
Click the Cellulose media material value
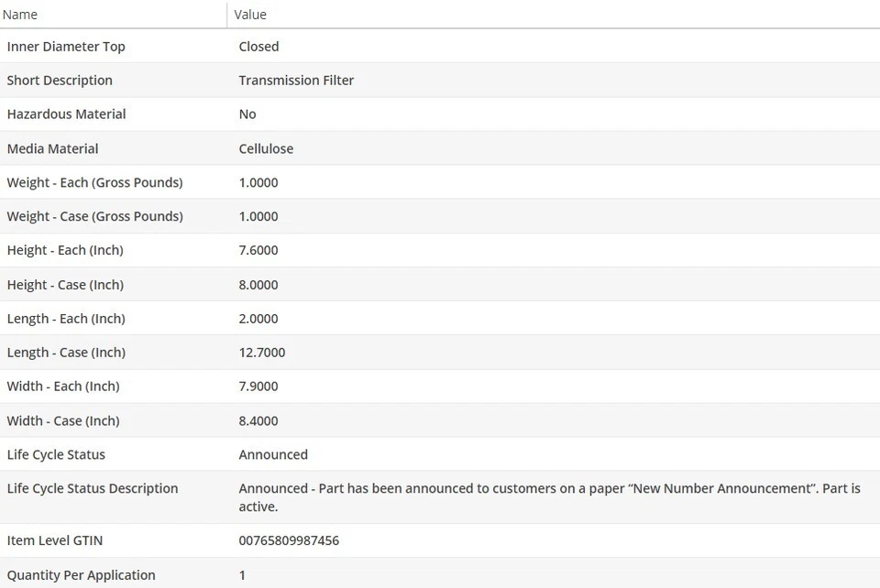[x=266, y=148]
